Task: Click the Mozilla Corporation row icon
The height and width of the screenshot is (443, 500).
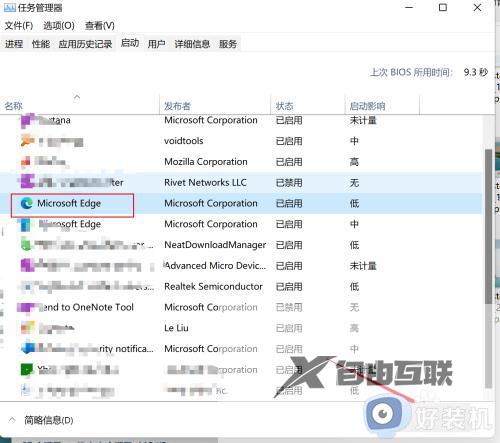Action: point(26,162)
